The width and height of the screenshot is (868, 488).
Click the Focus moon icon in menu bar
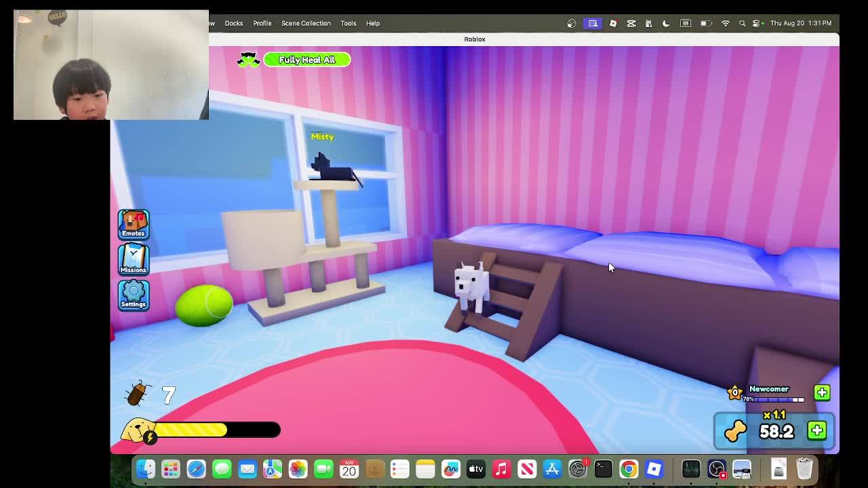tap(666, 23)
